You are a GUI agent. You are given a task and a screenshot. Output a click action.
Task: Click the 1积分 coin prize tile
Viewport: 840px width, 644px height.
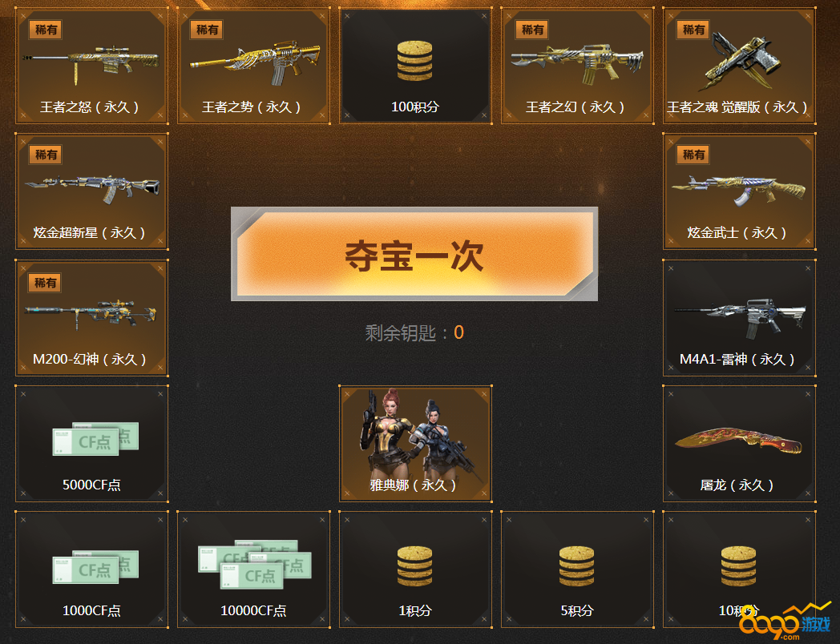pos(415,570)
